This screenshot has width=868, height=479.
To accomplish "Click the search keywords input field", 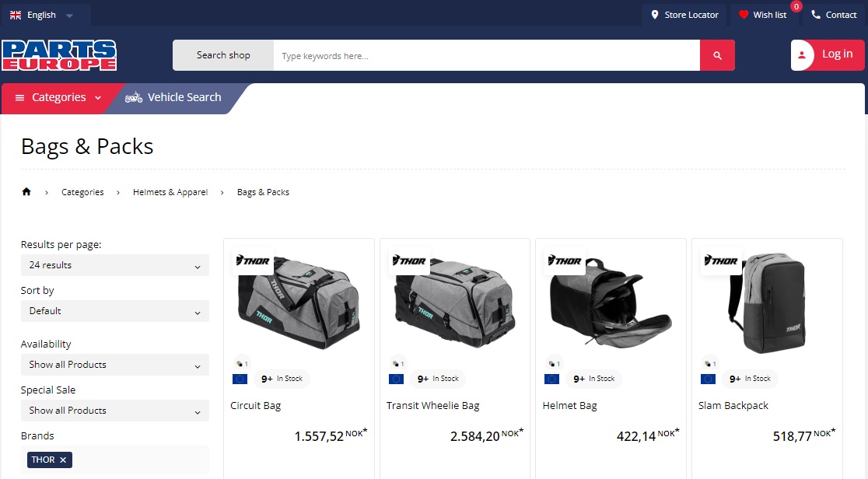I will coord(487,55).
